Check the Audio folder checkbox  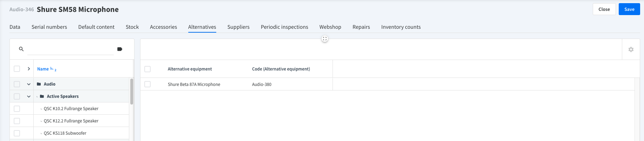click(x=17, y=84)
